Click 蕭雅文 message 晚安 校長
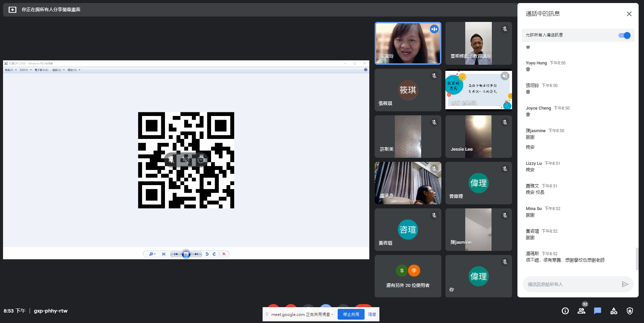644x323 pixels. (x=535, y=193)
